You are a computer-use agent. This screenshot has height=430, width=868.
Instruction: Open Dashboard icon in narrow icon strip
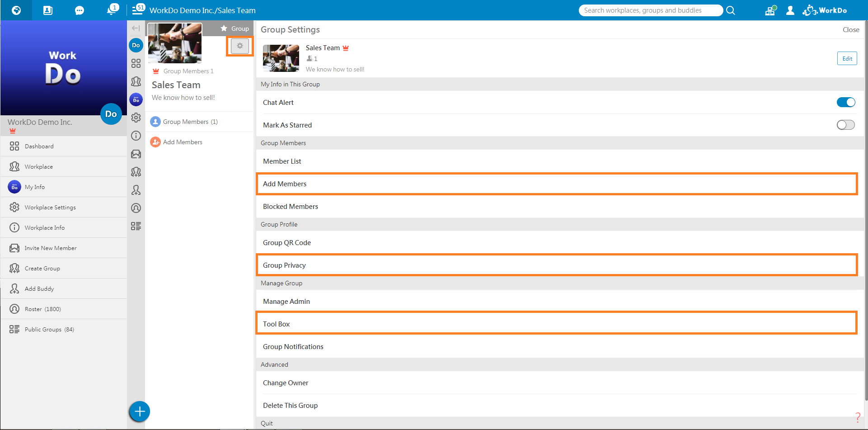coord(136,63)
